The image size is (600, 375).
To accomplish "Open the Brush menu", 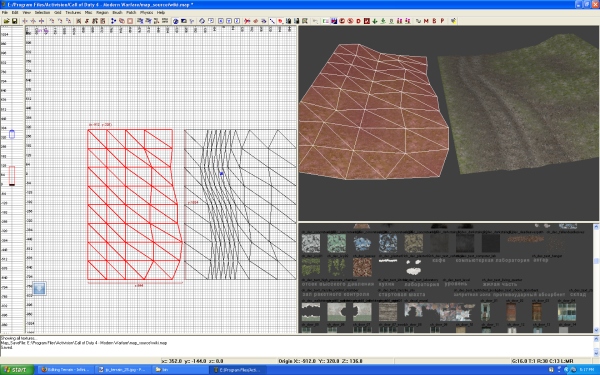I will (x=117, y=13).
